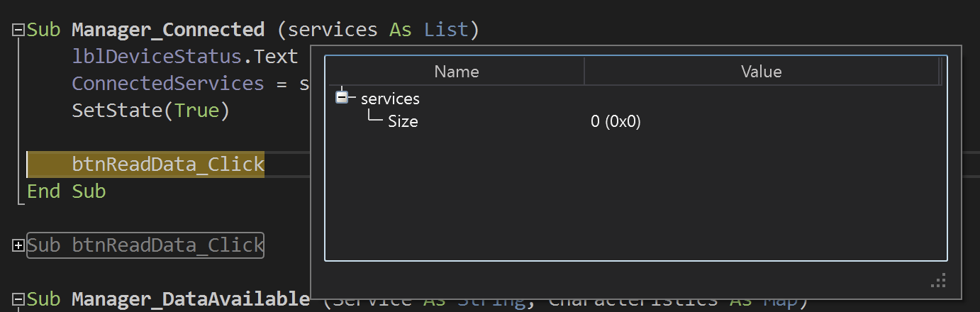
Task: Click the End Sub line
Action: [x=66, y=191]
